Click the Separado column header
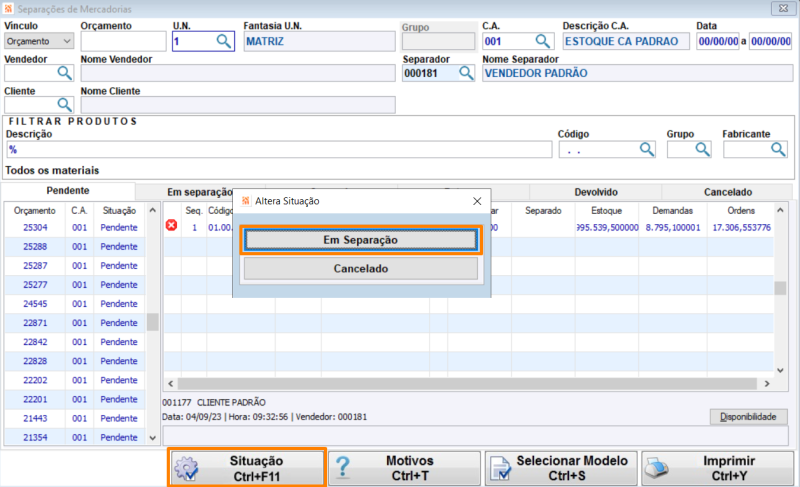This screenshot has width=800, height=487. point(543,211)
